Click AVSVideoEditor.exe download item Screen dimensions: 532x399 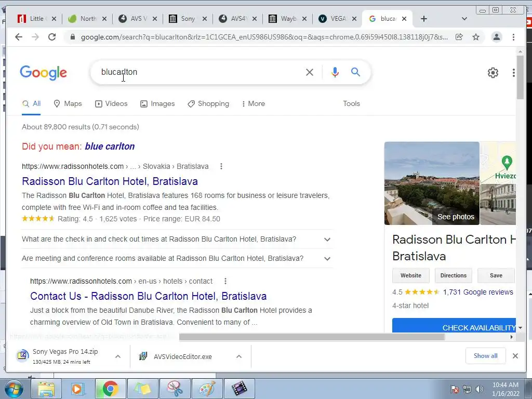point(182,356)
